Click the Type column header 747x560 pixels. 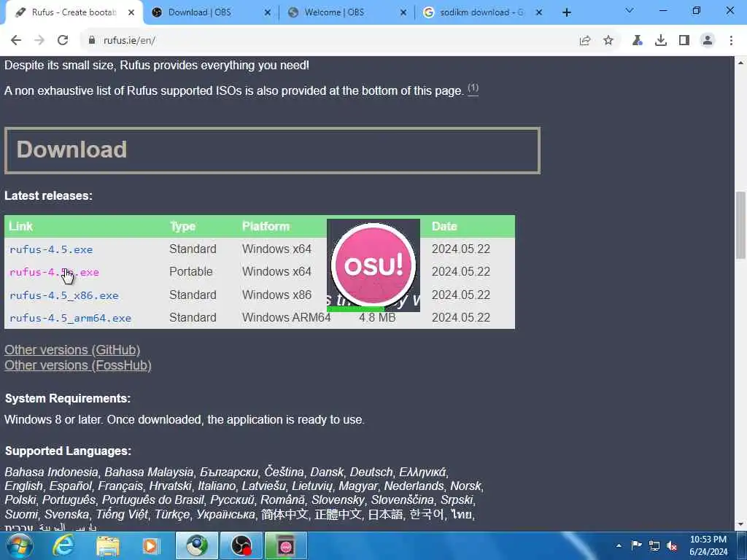183,226
